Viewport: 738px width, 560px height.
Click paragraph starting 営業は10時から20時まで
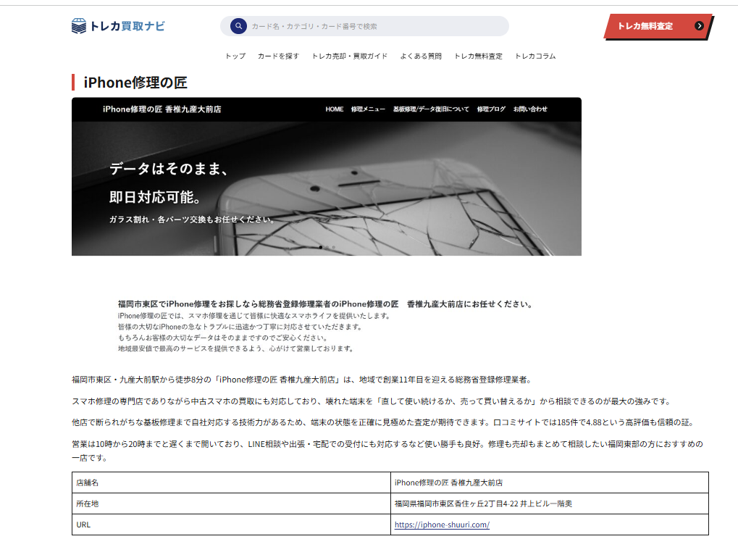click(x=387, y=451)
